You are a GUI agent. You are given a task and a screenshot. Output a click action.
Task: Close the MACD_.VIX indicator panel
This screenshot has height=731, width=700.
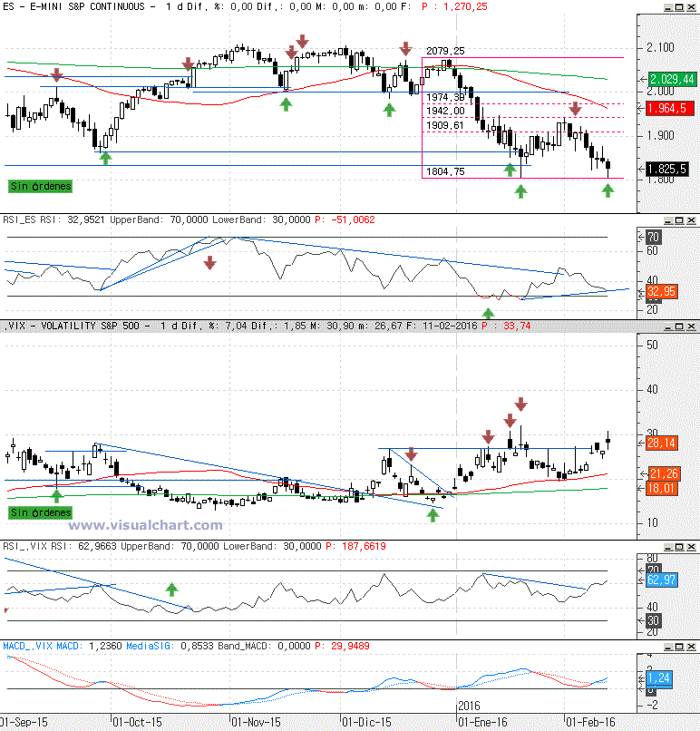click(x=691, y=647)
